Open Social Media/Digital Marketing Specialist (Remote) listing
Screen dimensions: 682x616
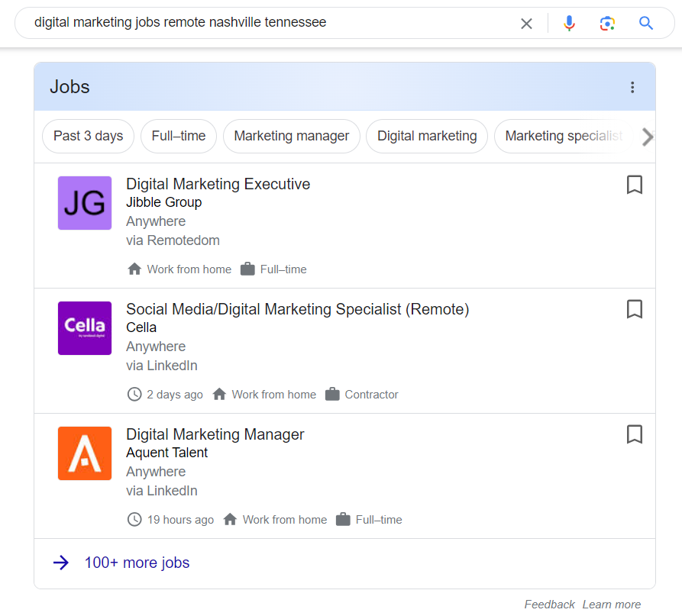coord(298,309)
